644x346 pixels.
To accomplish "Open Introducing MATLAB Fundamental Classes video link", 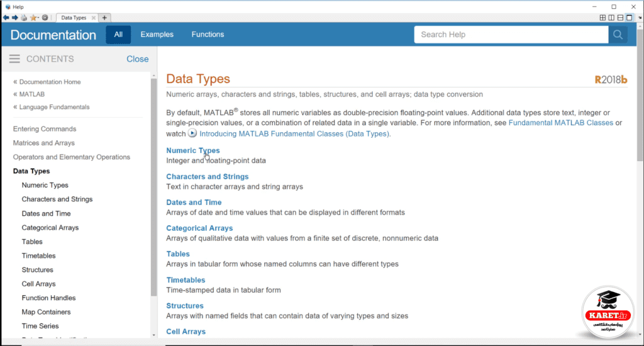I will coord(295,133).
